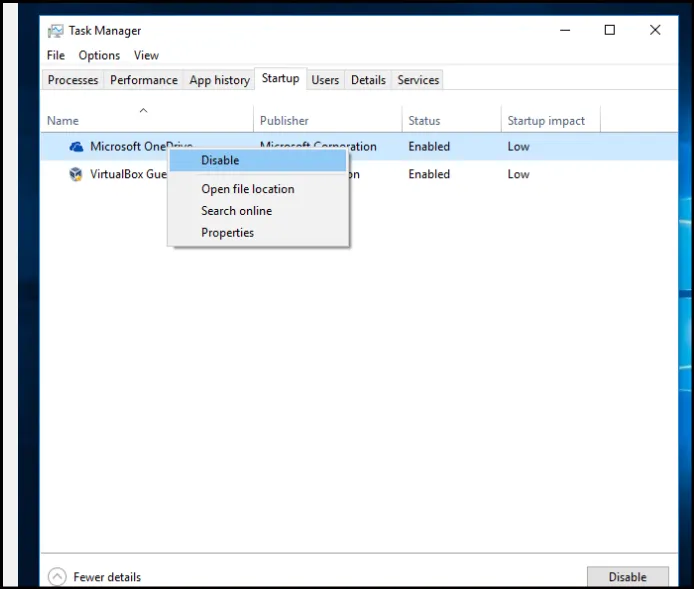Switch to the Details tab
Screen dimensions: 694x589
click(x=368, y=80)
